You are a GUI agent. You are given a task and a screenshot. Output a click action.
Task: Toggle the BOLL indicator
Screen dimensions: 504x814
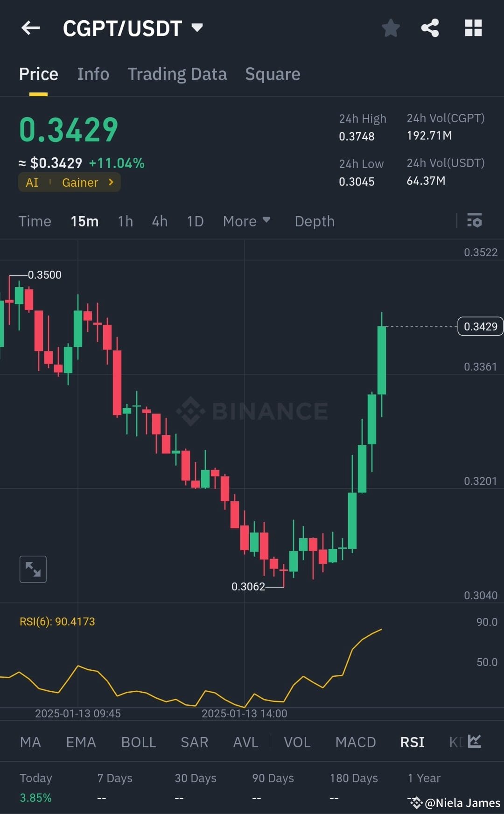pos(139,742)
